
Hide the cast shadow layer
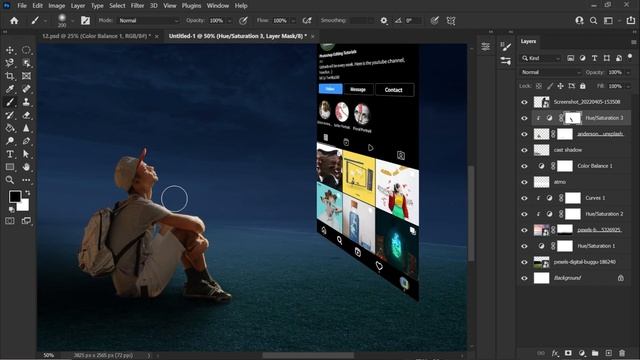[x=524, y=150]
